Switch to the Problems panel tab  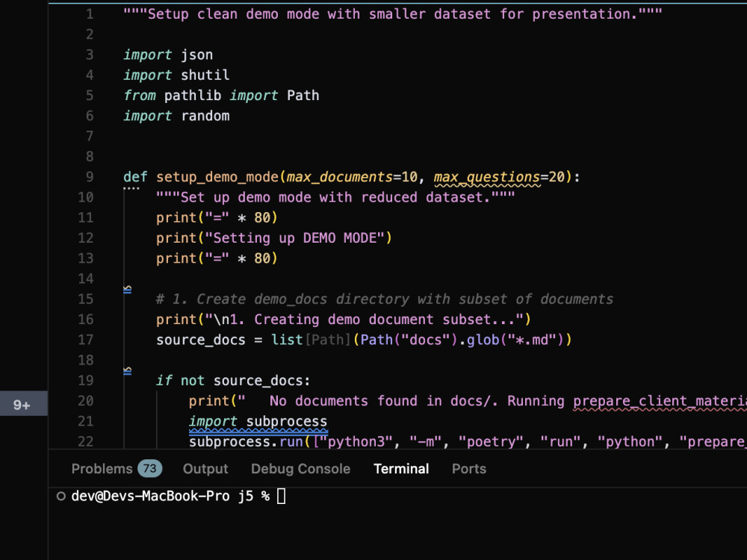[117, 469]
